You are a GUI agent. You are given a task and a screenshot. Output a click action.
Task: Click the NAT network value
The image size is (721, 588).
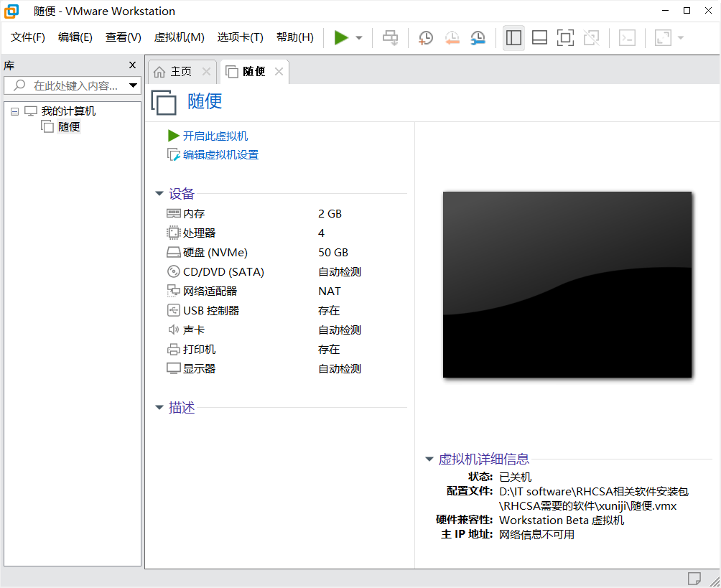(x=329, y=291)
